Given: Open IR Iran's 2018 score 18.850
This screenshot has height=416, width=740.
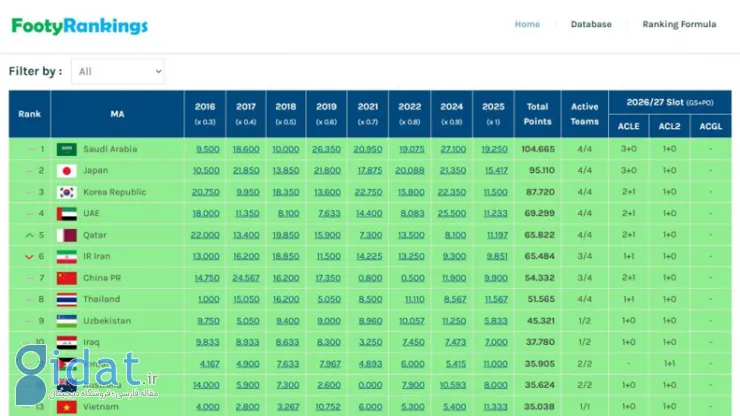Looking at the screenshot, I should pos(286,256).
